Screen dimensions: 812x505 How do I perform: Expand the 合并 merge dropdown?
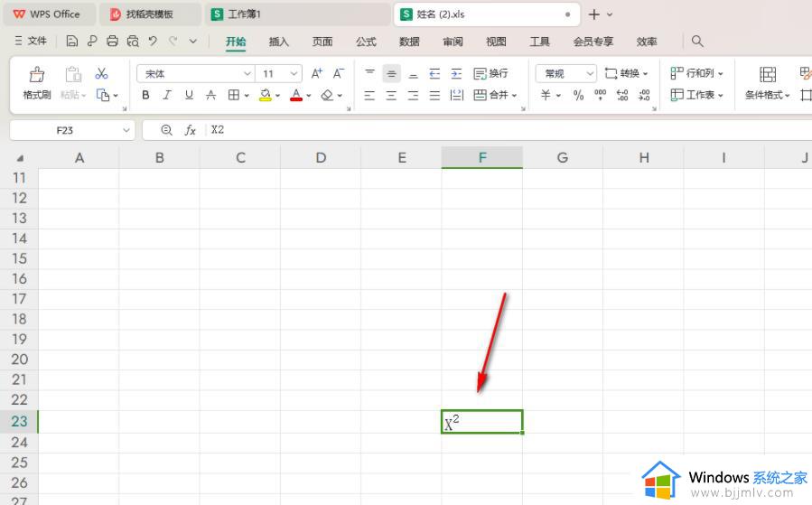[x=514, y=95]
